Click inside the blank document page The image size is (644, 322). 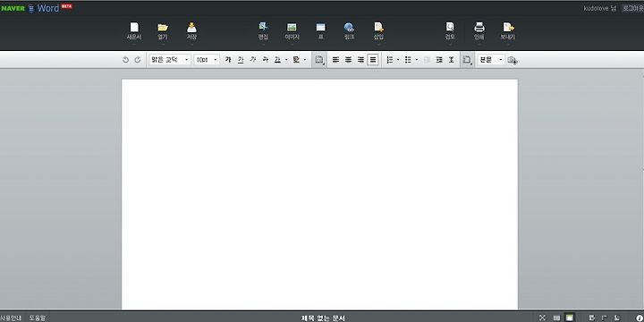click(x=319, y=194)
